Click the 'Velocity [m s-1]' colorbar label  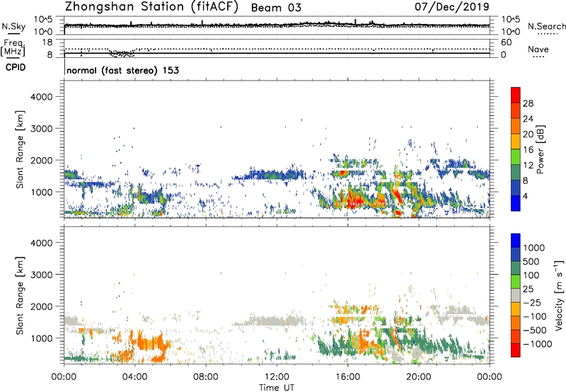559,295
